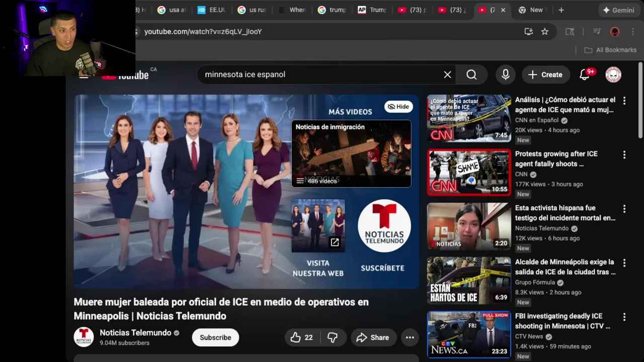Start voice search with the microphone
644x362 pixels.
(x=506, y=74)
